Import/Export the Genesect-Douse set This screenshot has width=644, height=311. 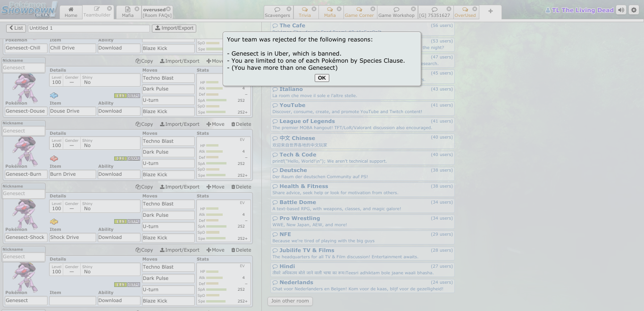[x=180, y=61]
